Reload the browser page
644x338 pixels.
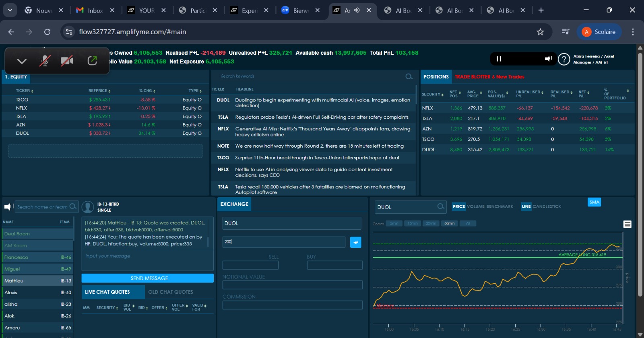click(x=47, y=32)
